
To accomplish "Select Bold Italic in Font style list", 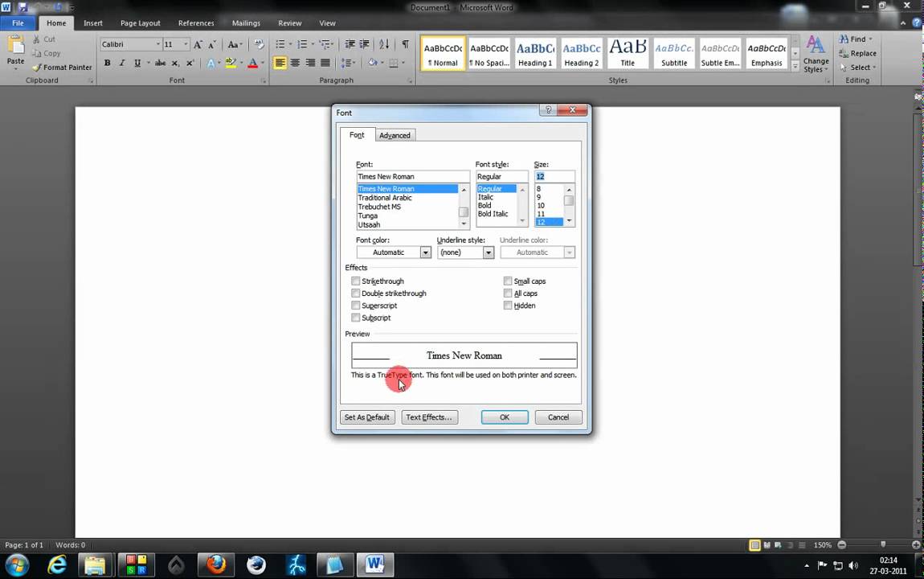I will [x=493, y=214].
